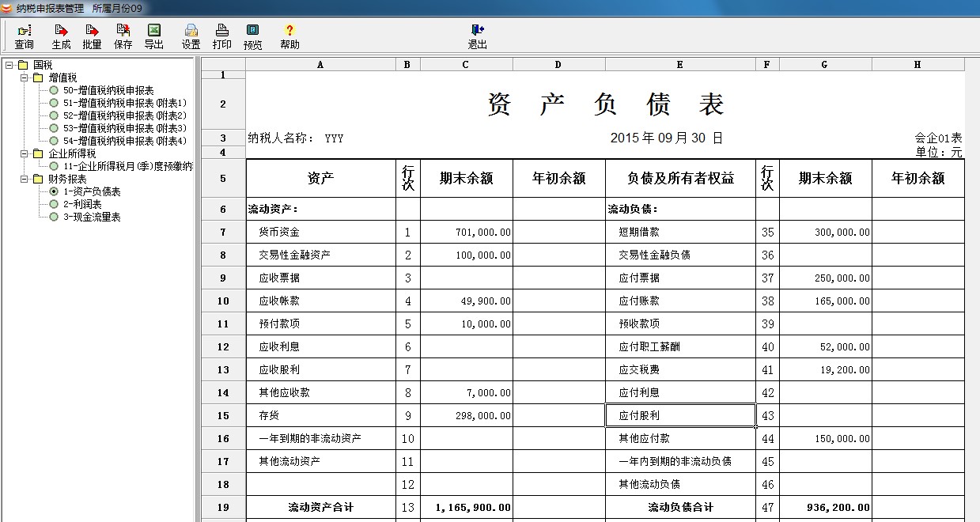Viewport: 980px width, 522px height.
Task: Click the 100,000.00 amount cell
Action: pyautogui.click(x=466, y=255)
